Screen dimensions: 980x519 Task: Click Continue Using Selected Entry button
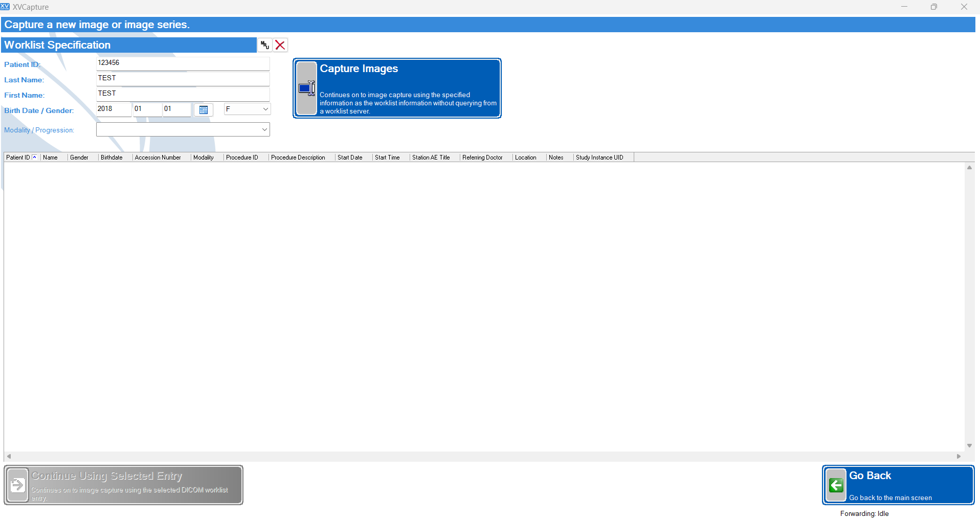[123, 485]
